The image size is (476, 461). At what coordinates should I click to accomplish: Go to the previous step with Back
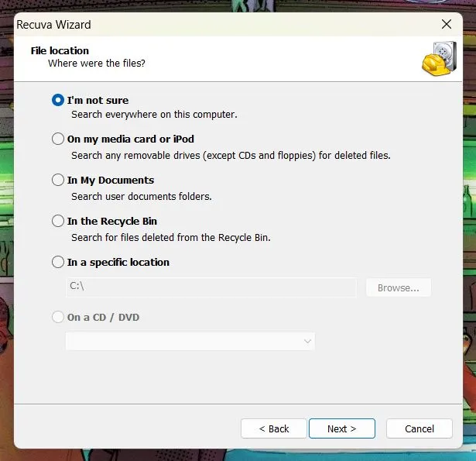pos(274,428)
